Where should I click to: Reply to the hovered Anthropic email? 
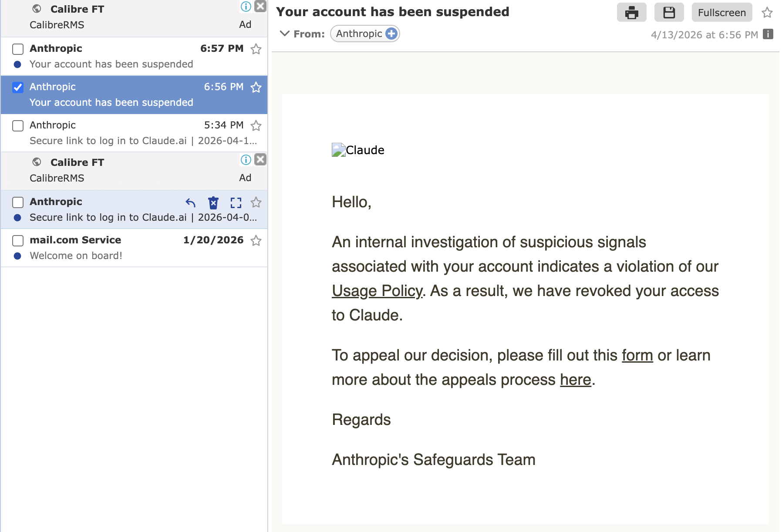(190, 202)
